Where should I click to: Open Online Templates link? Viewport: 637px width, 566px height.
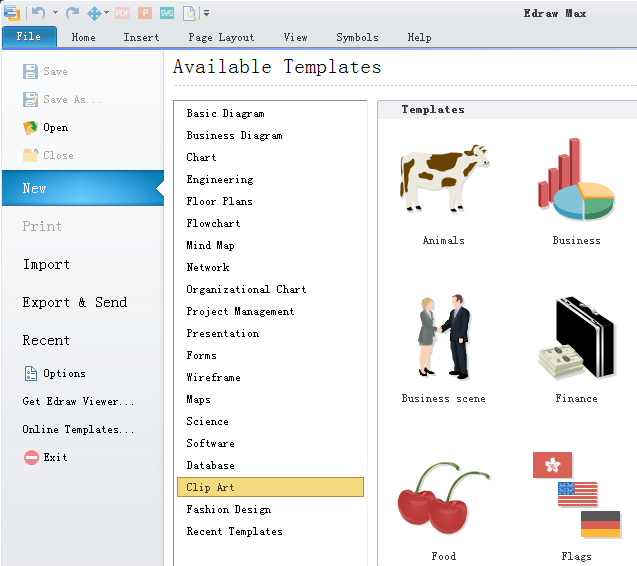click(78, 429)
